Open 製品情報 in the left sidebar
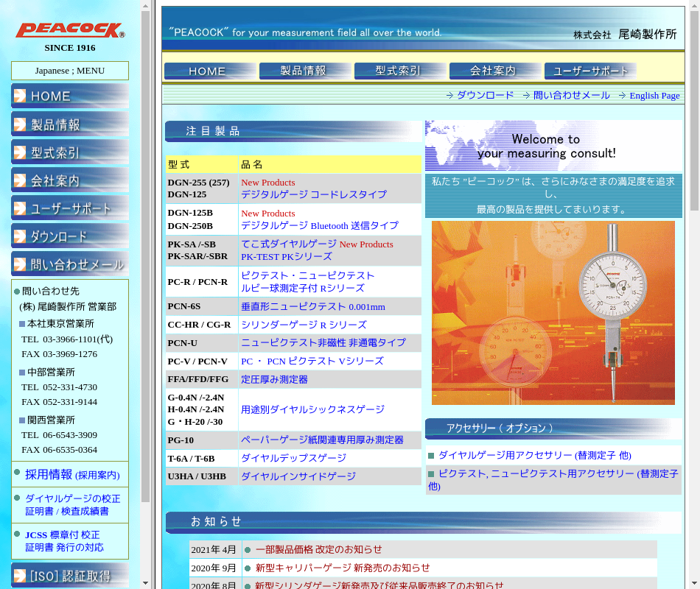 click(70, 124)
